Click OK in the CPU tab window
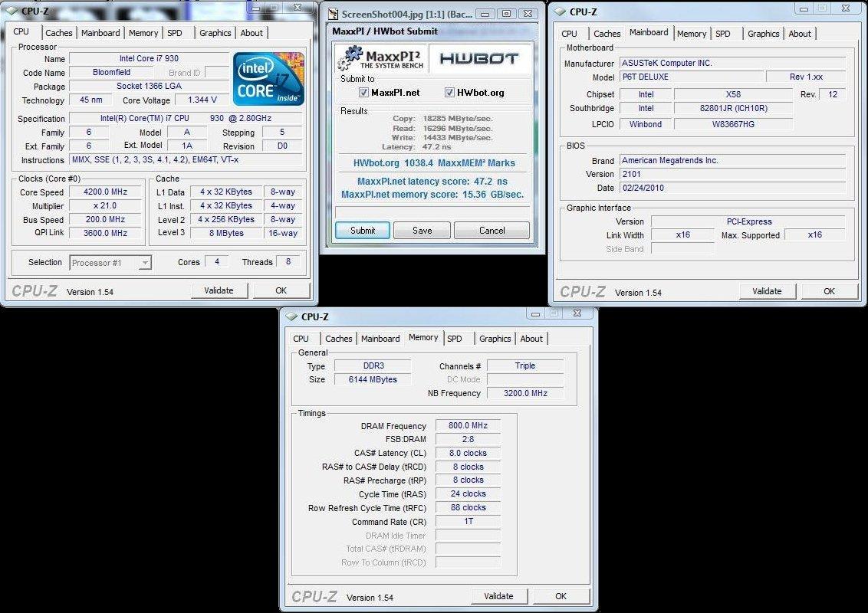 tap(281, 290)
